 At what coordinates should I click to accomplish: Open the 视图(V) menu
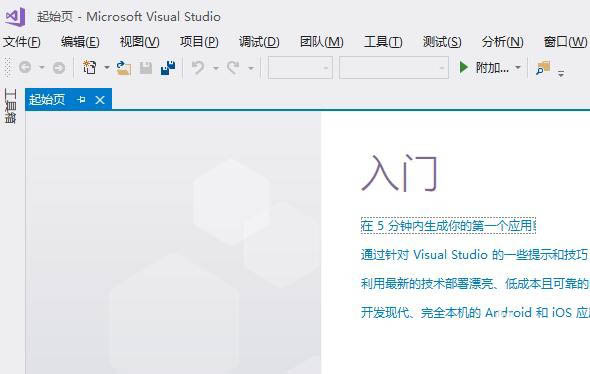(x=140, y=41)
